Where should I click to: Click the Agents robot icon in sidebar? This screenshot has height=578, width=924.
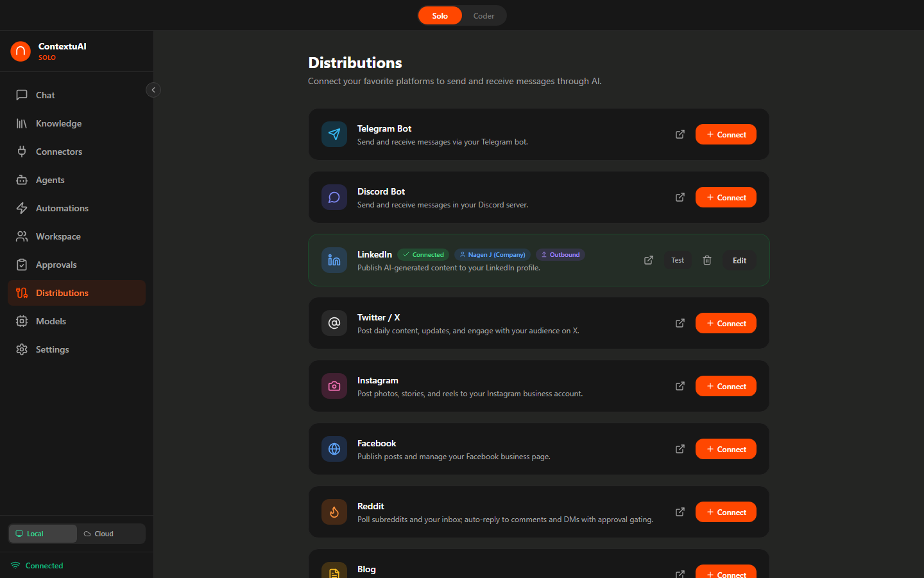click(22, 180)
